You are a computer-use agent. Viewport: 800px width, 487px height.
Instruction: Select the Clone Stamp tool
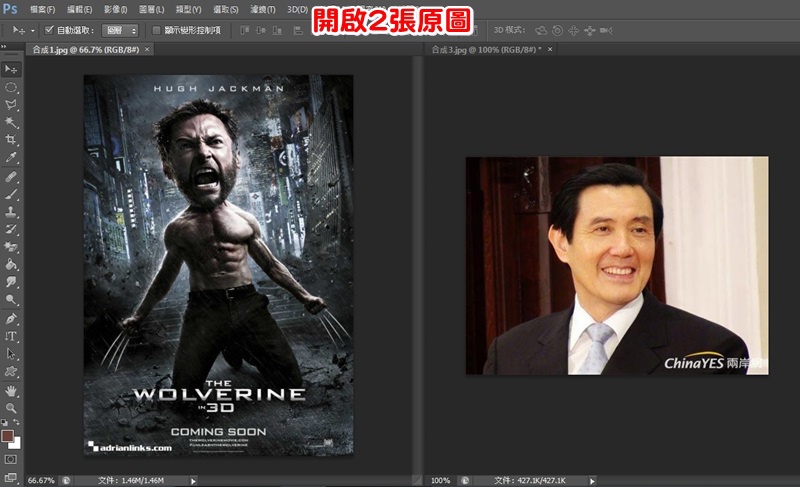(11, 212)
